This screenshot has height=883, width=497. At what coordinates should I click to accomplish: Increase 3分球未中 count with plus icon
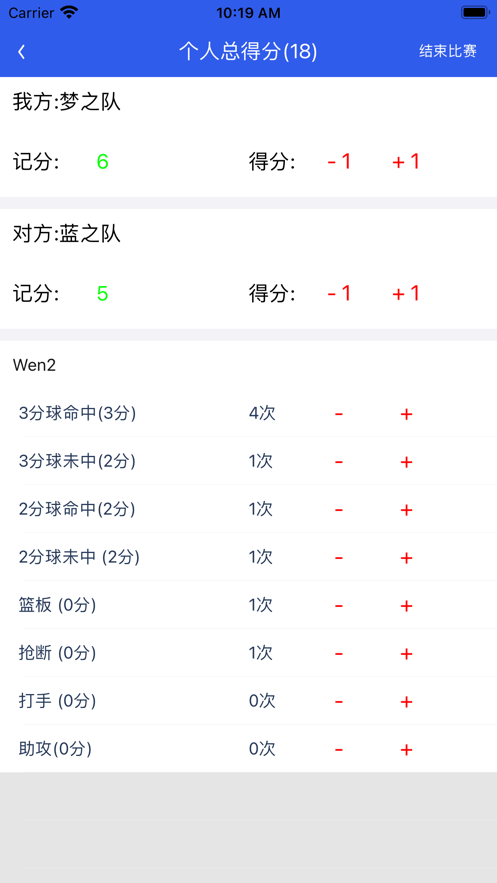(406, 462)
